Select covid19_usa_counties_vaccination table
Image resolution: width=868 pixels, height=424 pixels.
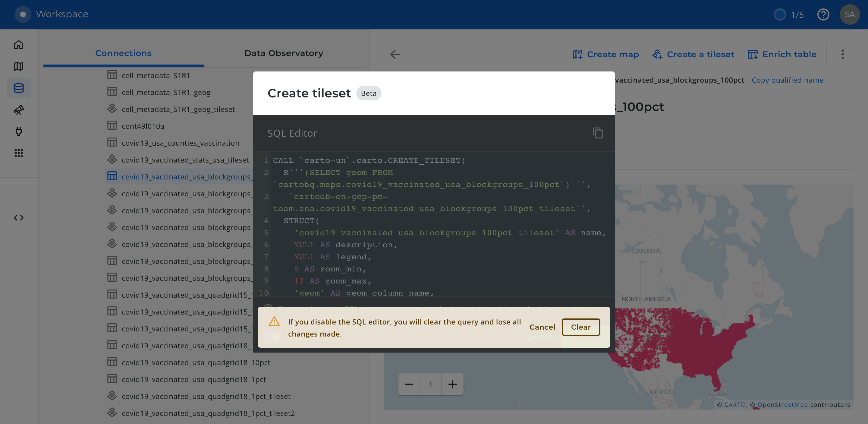[180, 143]
